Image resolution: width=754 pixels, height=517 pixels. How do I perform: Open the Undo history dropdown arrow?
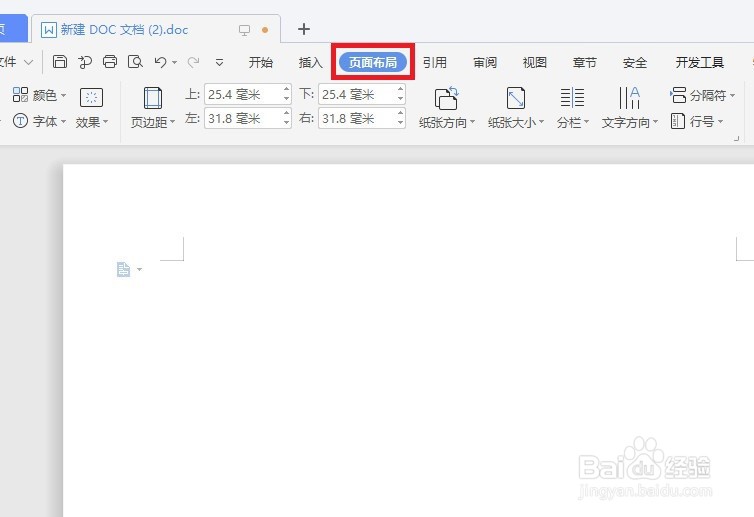click(175, 62)
